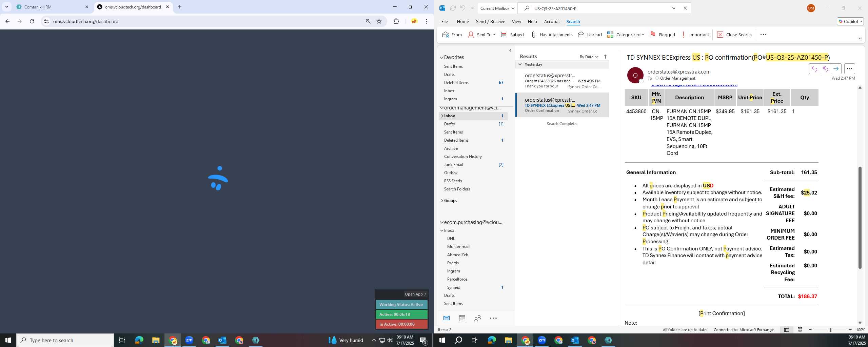This screenshot has width=868, height=347.
Task: Switch to Reading view in status bar
Action: click(x=800, y=330)
